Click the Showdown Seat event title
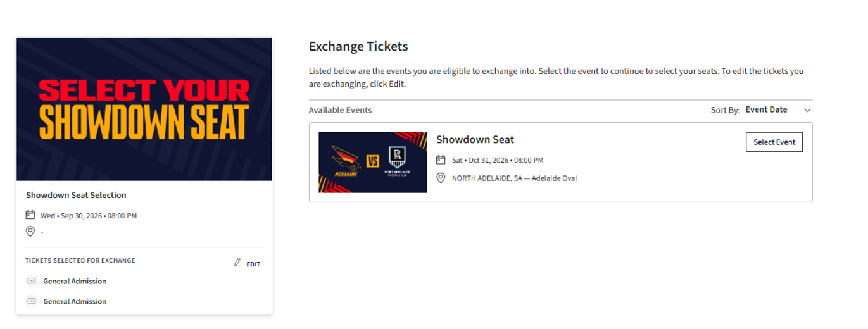The width and height of the screenshot is (868, 329). tap(475, 140)
